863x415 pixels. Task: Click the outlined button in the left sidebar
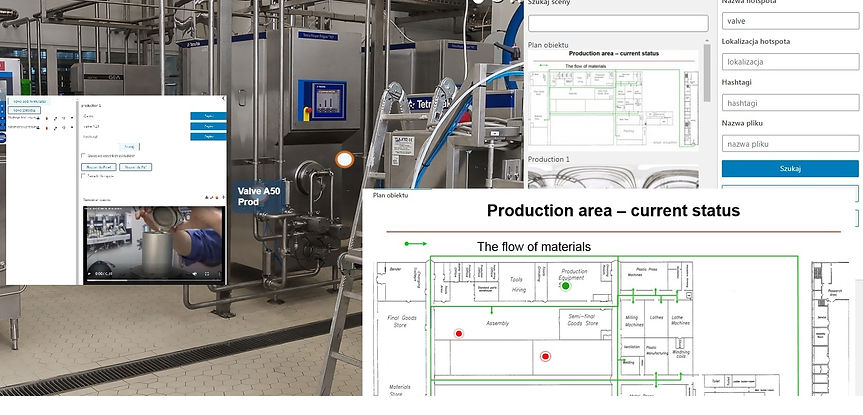click(x=24, y=110)
